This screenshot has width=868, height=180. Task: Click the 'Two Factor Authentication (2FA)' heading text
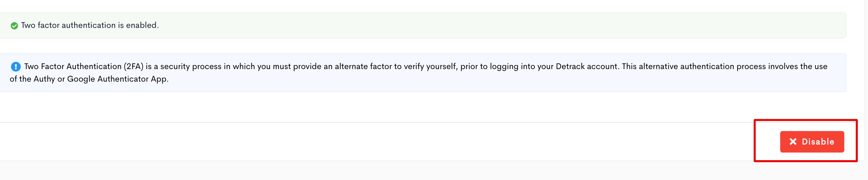pos(84,66)
